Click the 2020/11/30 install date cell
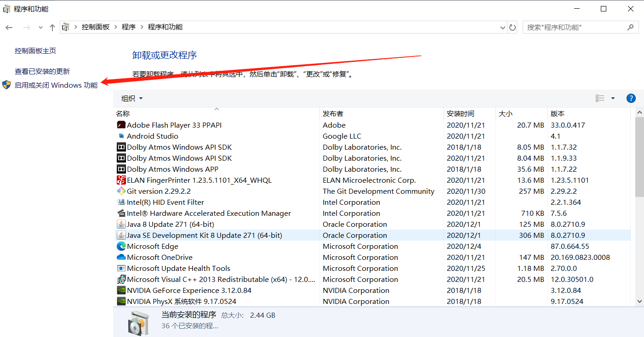 pos(466,191)
